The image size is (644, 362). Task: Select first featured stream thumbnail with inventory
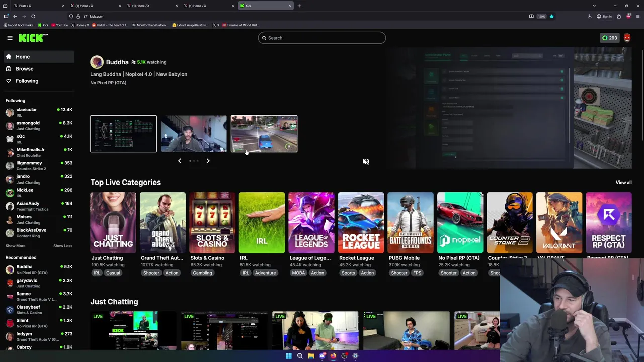coord(123,134)
